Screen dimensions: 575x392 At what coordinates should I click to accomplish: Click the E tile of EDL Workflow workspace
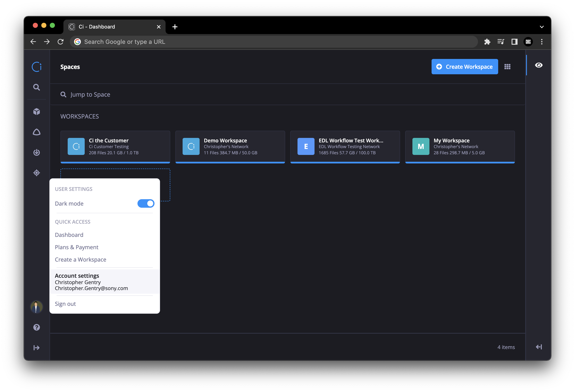(306, 146)
